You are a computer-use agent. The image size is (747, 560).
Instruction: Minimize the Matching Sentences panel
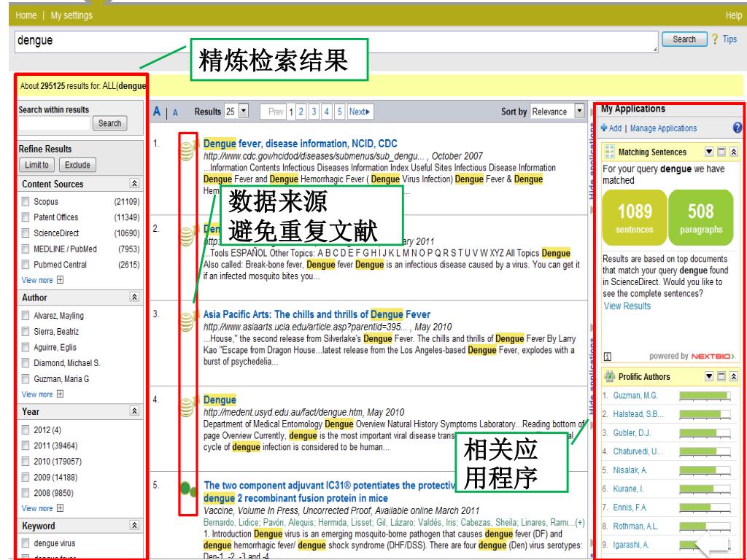point(721,152)
